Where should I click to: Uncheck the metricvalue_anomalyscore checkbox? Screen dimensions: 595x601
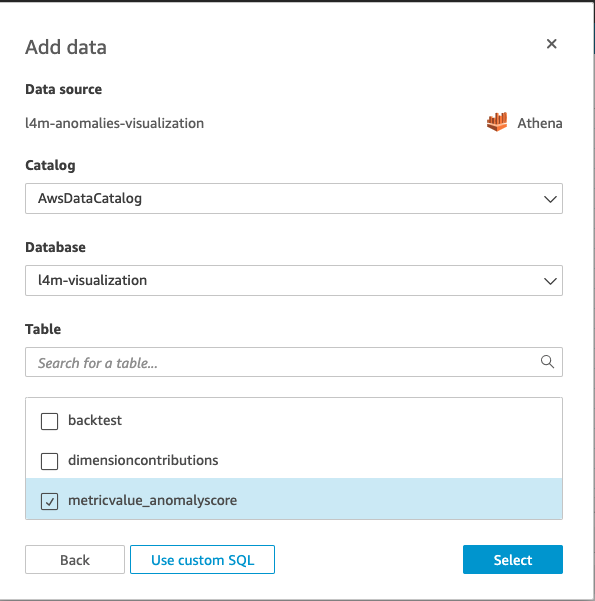pyautogui.click(x=49, y=501)
